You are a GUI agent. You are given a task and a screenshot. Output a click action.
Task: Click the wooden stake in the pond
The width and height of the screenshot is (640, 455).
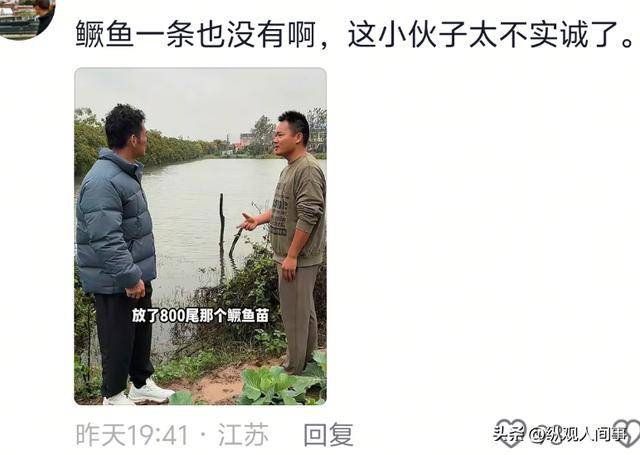[222, 235]
